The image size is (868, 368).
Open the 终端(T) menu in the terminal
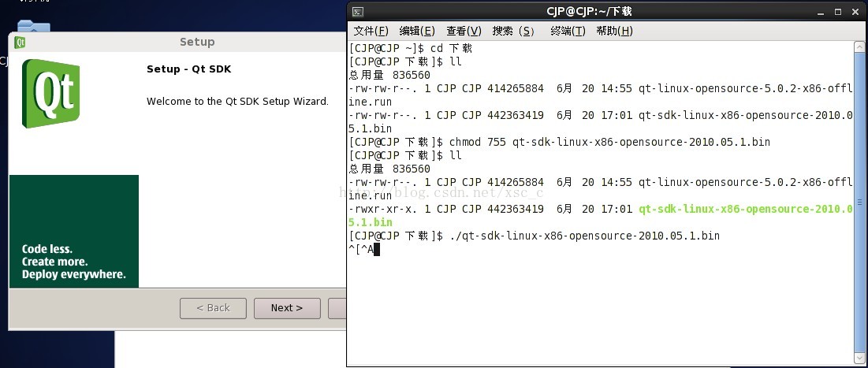click(568, 31)
